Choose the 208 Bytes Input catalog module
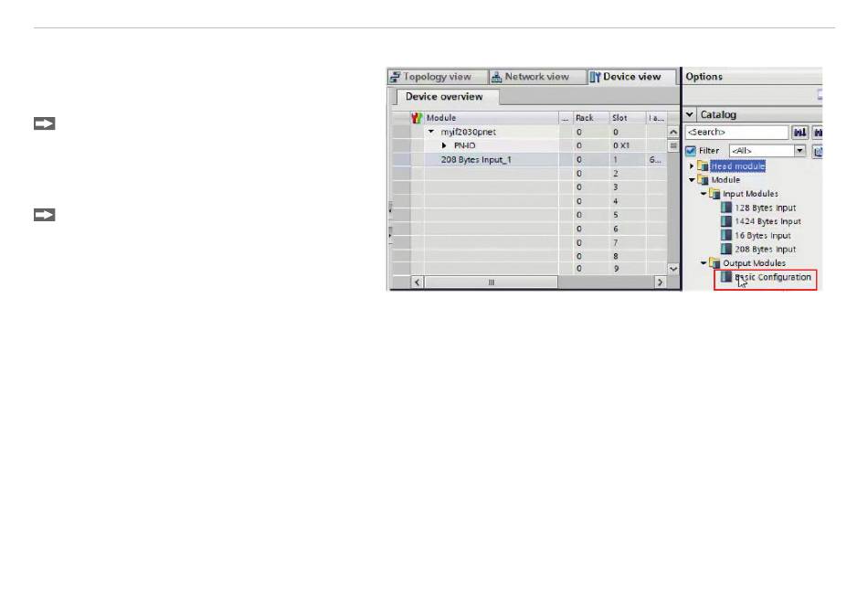 click(x=759, y=250)
